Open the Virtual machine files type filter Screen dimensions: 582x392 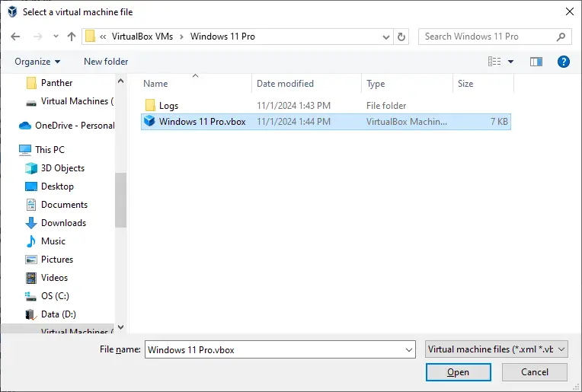[x=496, y=349]
